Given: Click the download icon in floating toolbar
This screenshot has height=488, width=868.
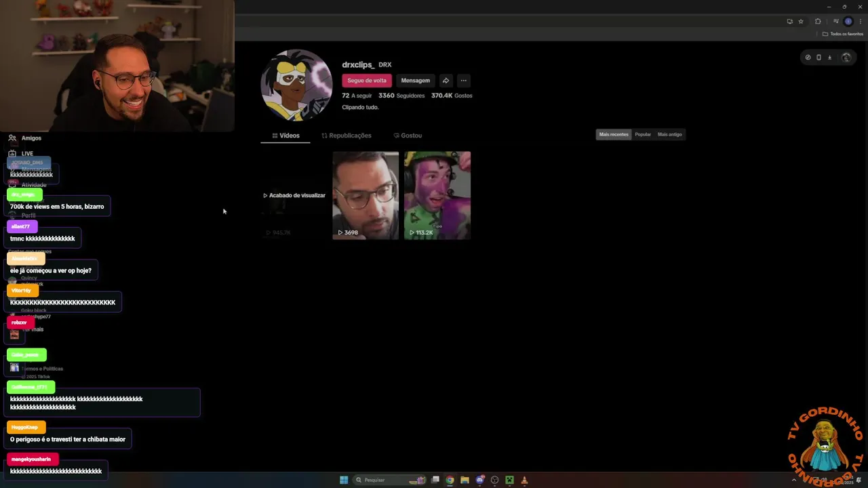Looking at the screenshot, I should 829,58.
